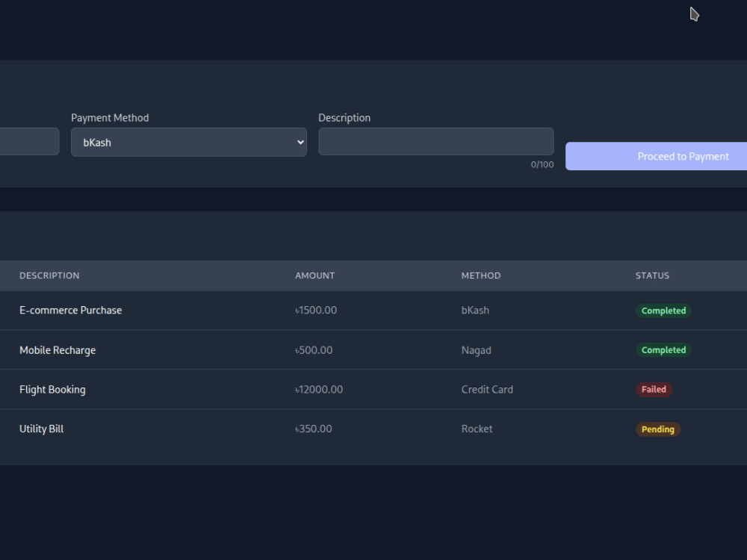Click the Credit Card method cell
747x560 pixels.
tap(487, 390)
